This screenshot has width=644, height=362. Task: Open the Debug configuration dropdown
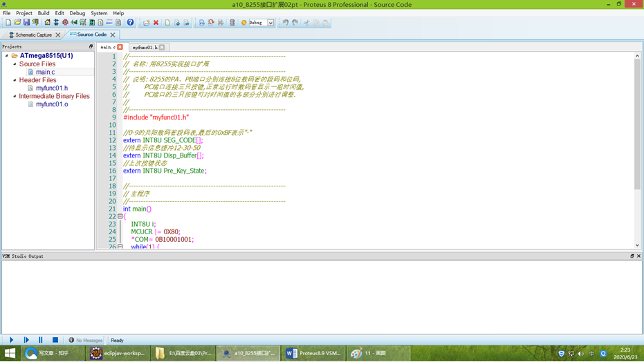click(270, 23)
